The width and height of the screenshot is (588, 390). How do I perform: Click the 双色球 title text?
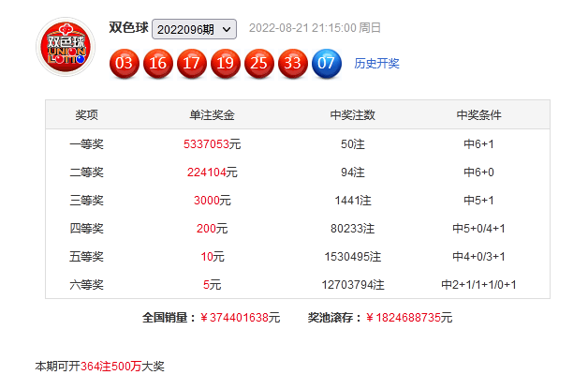click(x=128, y=27)
